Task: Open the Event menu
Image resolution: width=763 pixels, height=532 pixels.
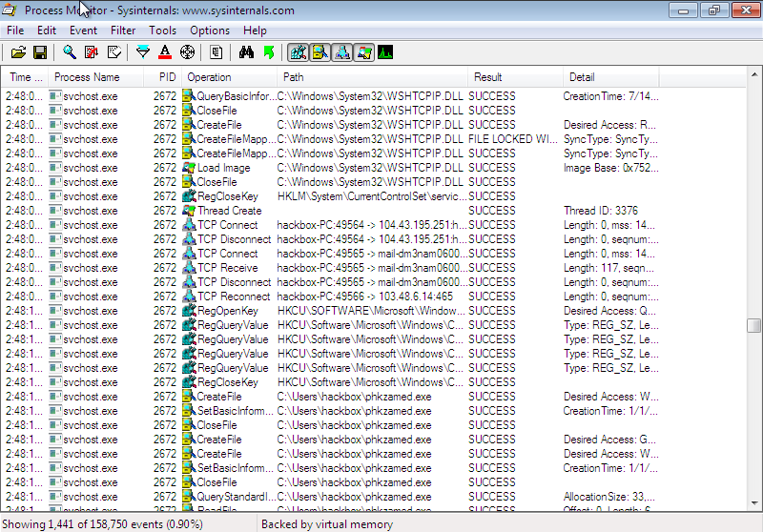Action: (x=83, y=31)
